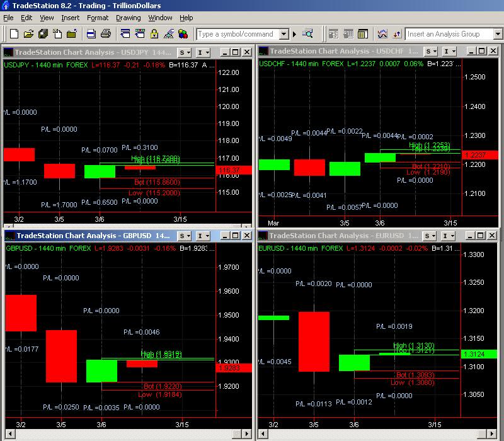Click the colored cubes toolbar icon
Screen dimensions: 504x441
coord(183,34)
